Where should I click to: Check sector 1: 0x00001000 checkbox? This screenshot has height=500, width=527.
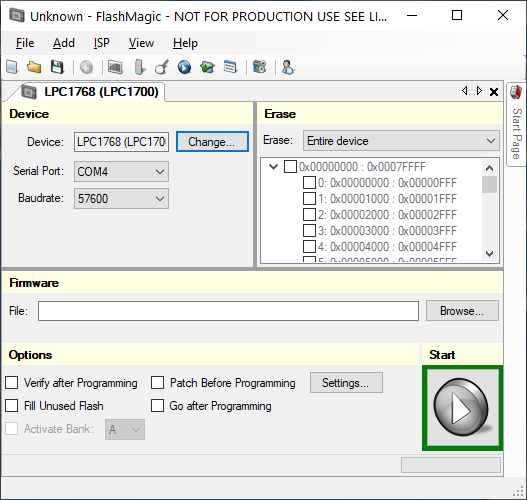pos(309,198)
